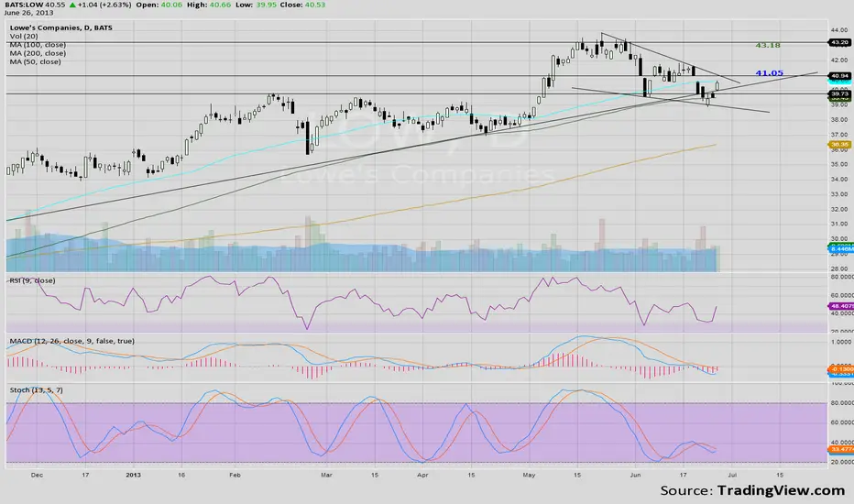This screenshot has width=854, height=504.
Task: Click the 31.00 price axis label
Action: (838, 224)
